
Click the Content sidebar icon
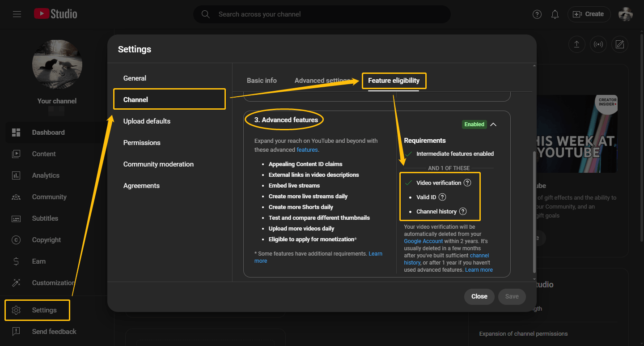[16, 154]
